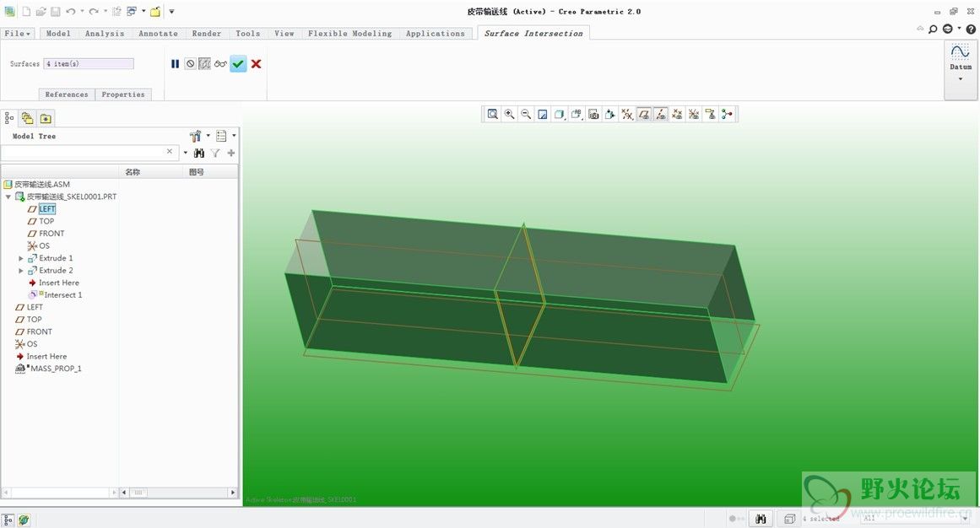
Task: Pause the Surface Intersection tool
Action: tap(175, 64)
